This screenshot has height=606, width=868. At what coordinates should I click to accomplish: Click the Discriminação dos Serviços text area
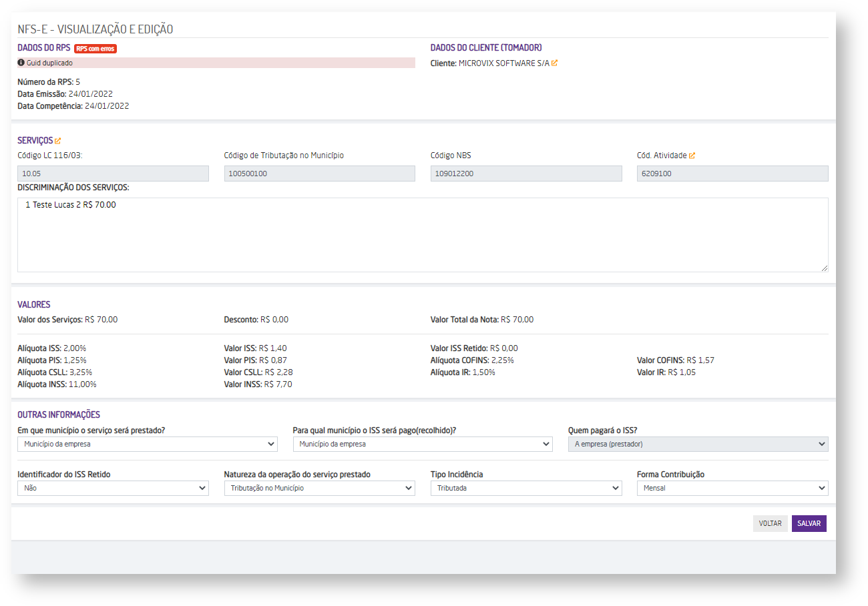pos(423,234)
